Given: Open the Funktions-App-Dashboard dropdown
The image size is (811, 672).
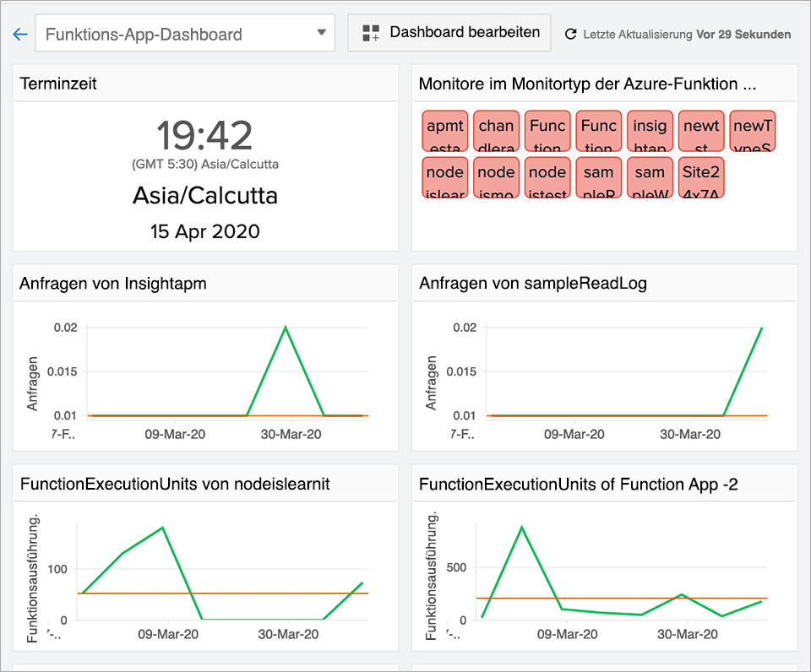Looking at the screenshot, I should point(322,32).
